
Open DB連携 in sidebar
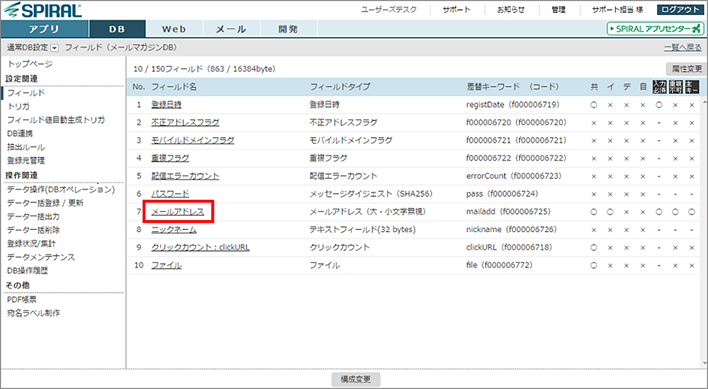pos(20,134)
